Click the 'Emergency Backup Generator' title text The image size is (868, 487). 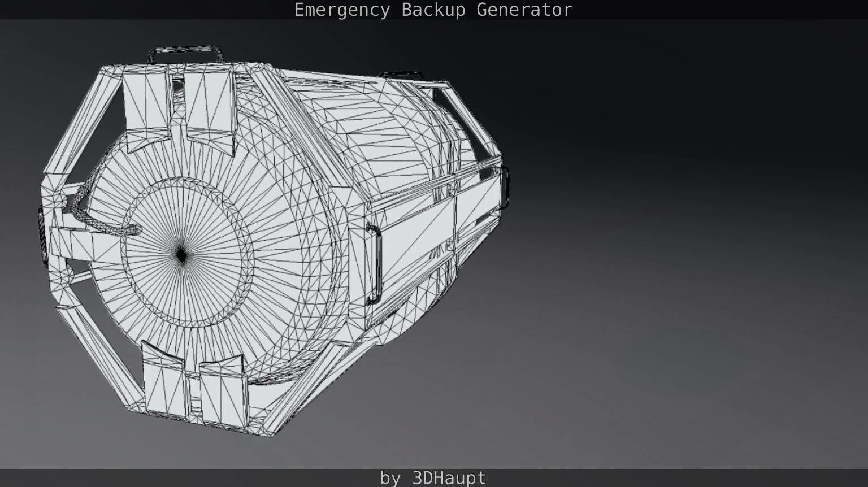pos(433,10)
